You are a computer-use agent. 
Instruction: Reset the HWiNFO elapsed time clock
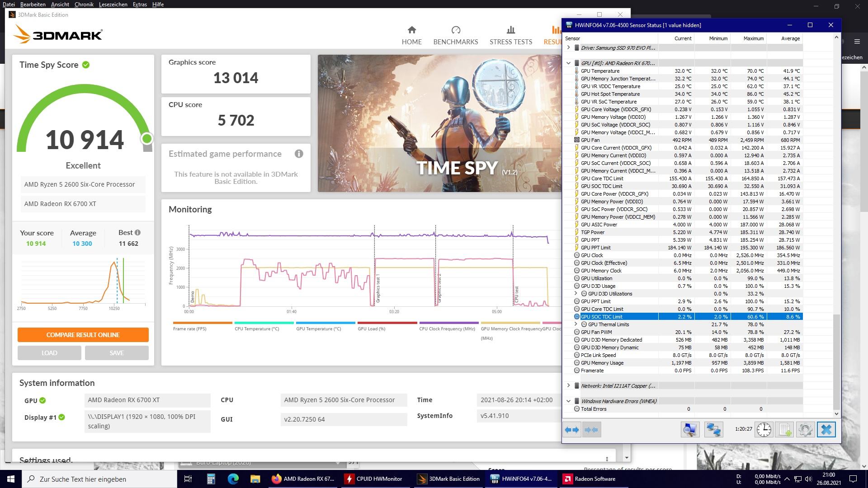pyautogui.click(x=764, y=430)
